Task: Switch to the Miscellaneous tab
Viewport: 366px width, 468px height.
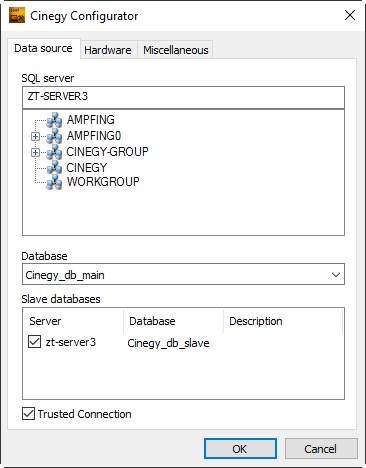Action: point(176,50)
